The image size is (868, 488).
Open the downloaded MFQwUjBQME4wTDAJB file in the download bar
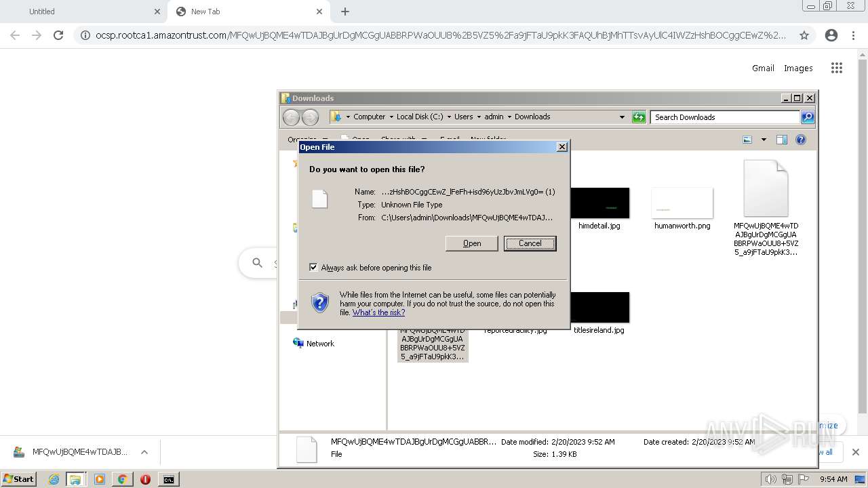pos(70,452)
